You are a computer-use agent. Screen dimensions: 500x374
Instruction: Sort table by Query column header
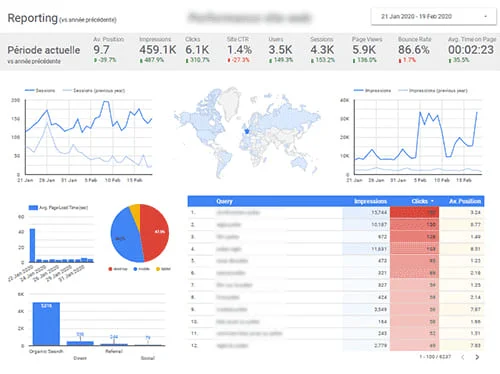pos(224,201)
